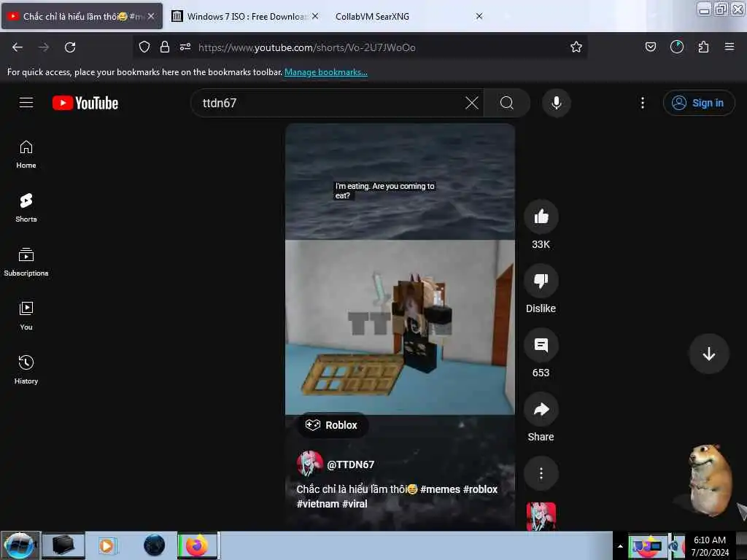Open the #roblox hashtag
Image resolution: width=747 pixels, height=560 pixels.
click(x=480, y=489)
